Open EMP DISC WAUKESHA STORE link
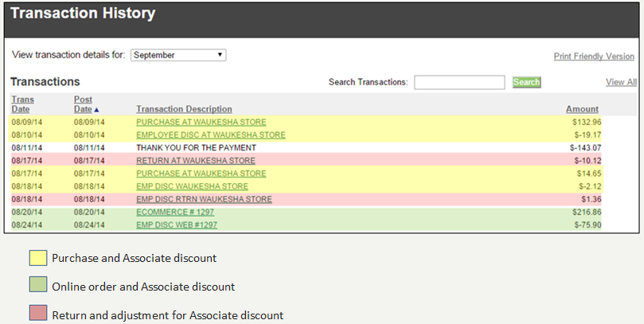Image resolution: width=644 pixels, height=324 pixels. [192, 186]
